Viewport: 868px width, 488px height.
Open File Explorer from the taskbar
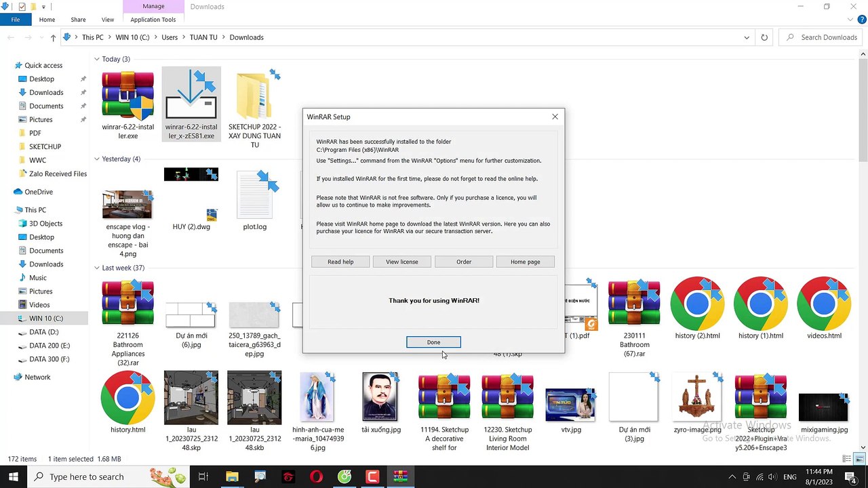point(232,476)
